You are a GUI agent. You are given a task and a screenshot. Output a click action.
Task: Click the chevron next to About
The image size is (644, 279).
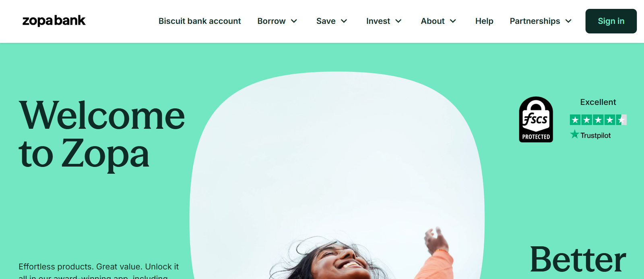(453, 21)
